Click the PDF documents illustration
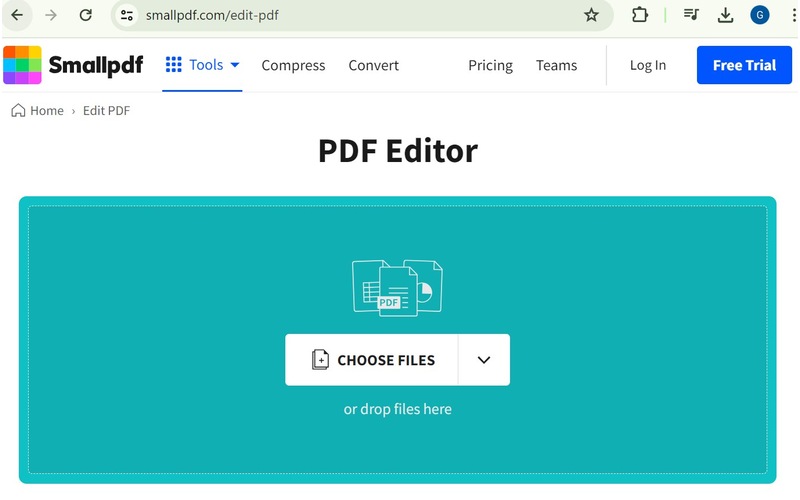Image resolution: width=800 pixels, height=500 pixels. (x=397, y=288)
